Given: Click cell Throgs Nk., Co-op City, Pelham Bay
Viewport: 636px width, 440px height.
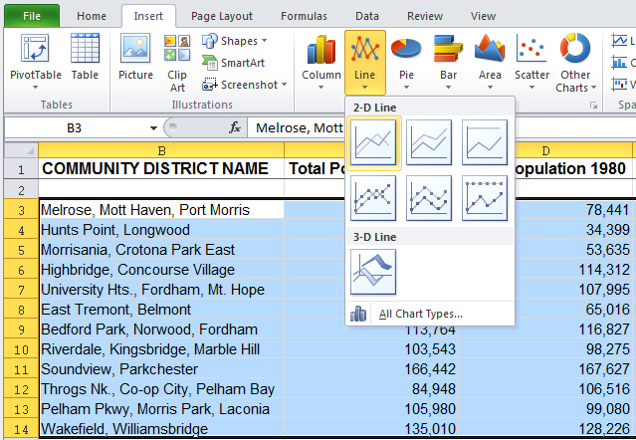Looking at the screenshot, I should pyautogui.click(x=161, y=389).
